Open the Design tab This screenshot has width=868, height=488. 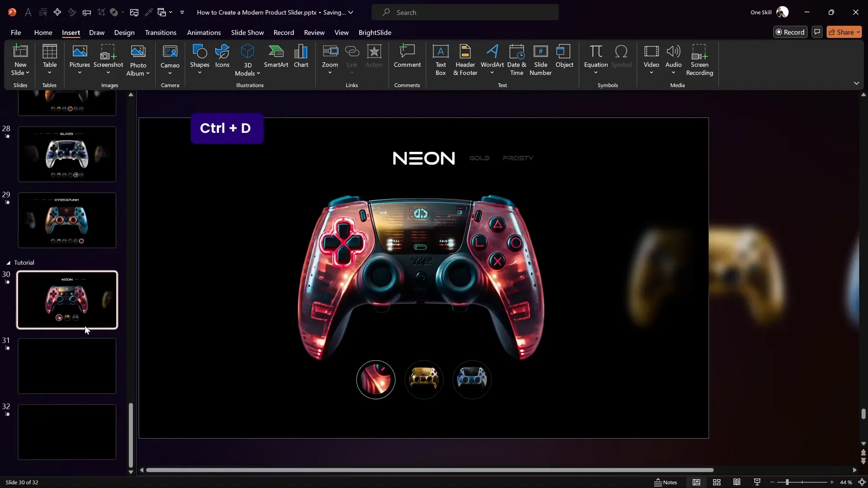[x=124, y=33]
